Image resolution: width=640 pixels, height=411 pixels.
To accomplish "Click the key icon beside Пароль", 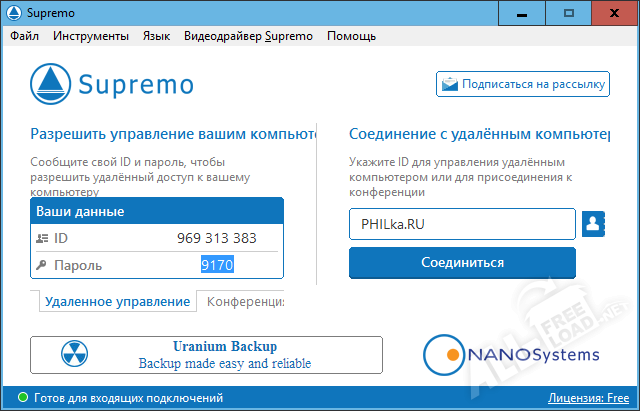I will [42, 265].
